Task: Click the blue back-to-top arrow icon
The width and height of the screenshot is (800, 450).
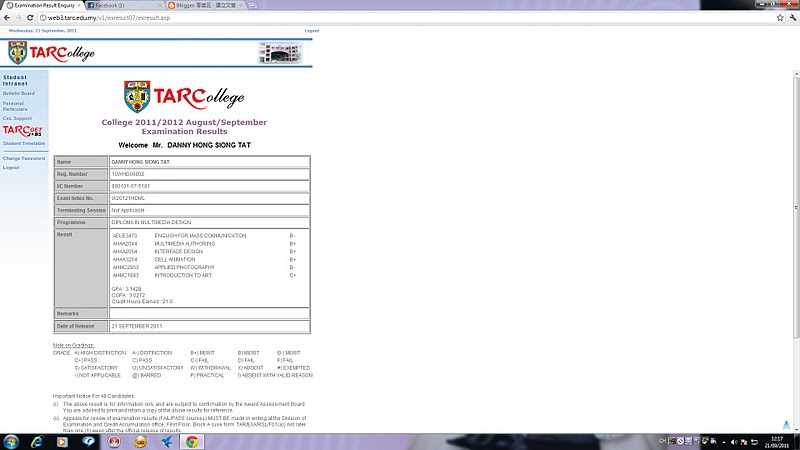Action: click(x=786, y=425)
